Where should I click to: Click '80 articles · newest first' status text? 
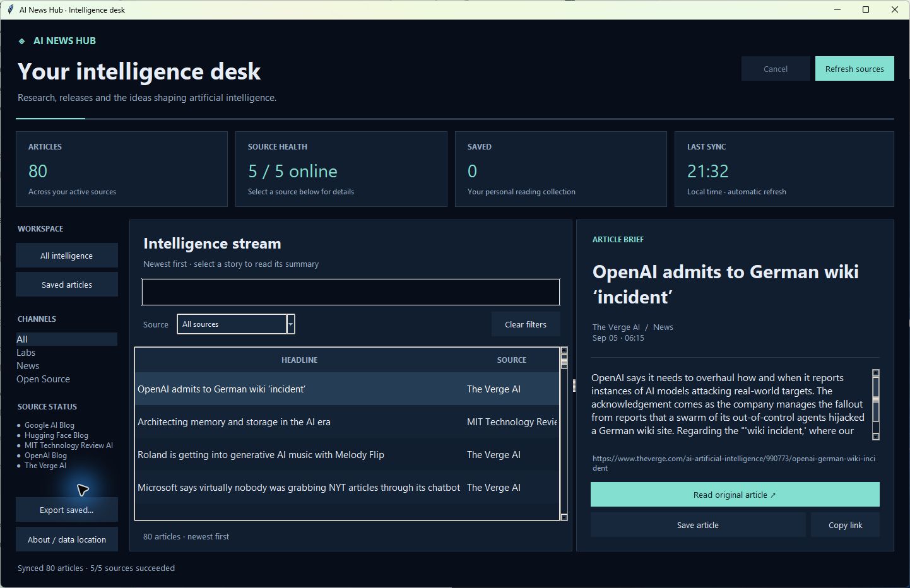[186, 536]
